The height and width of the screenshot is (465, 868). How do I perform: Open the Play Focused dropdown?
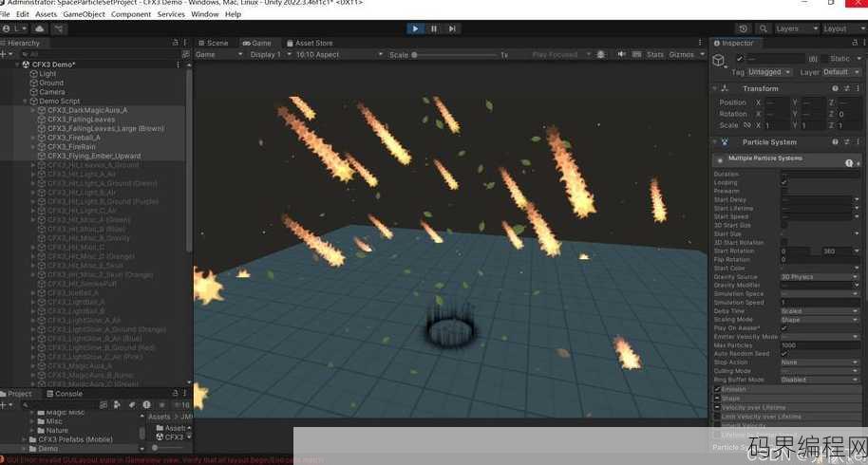coord(560,55)
